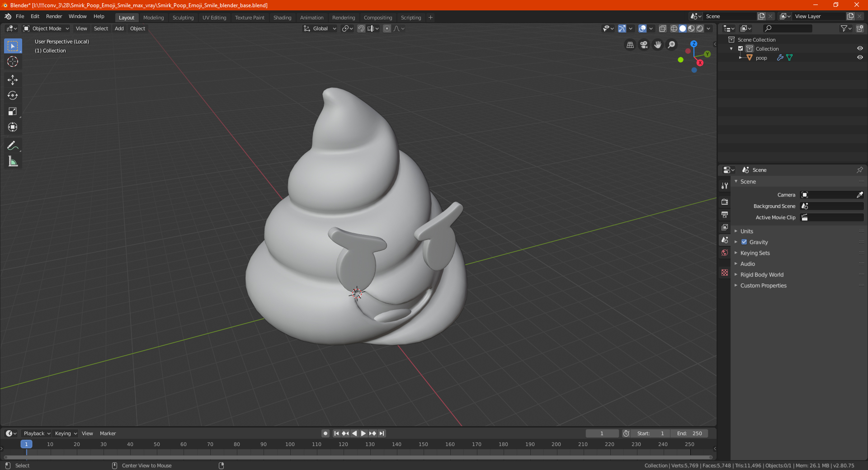The image size is (868, 470).
Task: Switch to the Shading workspace tab
Action: click(282, 18)
